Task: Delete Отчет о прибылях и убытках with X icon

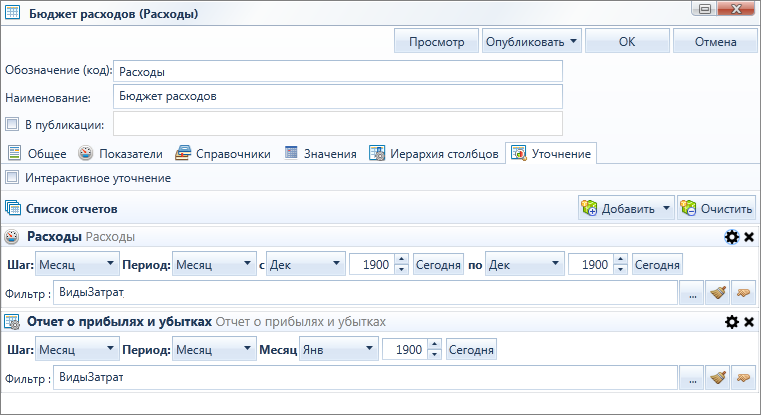Action: (749, 322)
